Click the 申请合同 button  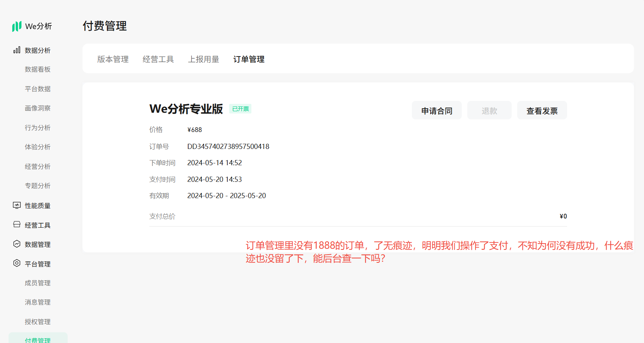(437, 111)
